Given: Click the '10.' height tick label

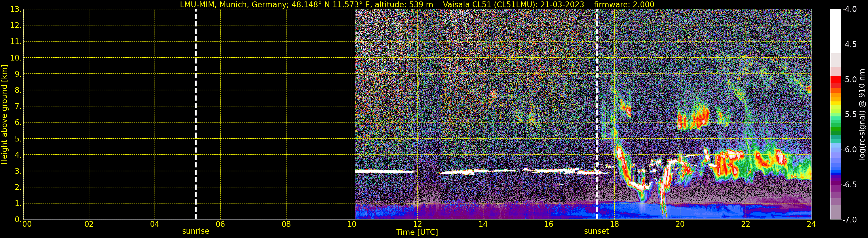Looking at the screenshot, I should point(16,58).
